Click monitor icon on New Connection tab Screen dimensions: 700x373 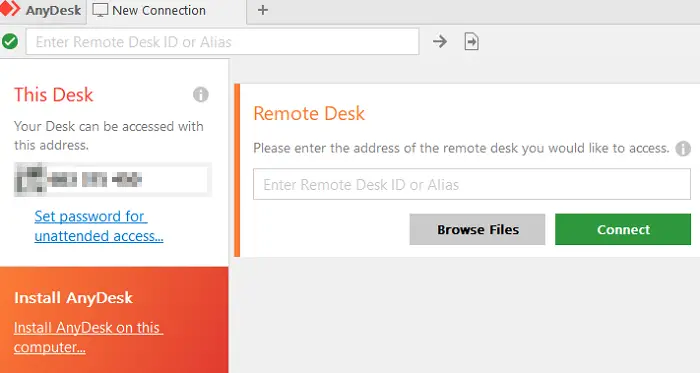tap(100, 10)
